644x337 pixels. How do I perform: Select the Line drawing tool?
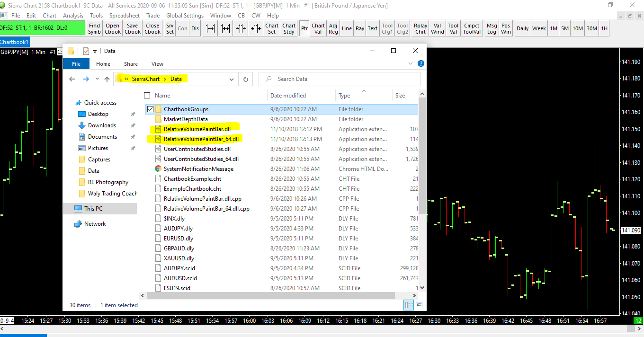coord(347,28)
